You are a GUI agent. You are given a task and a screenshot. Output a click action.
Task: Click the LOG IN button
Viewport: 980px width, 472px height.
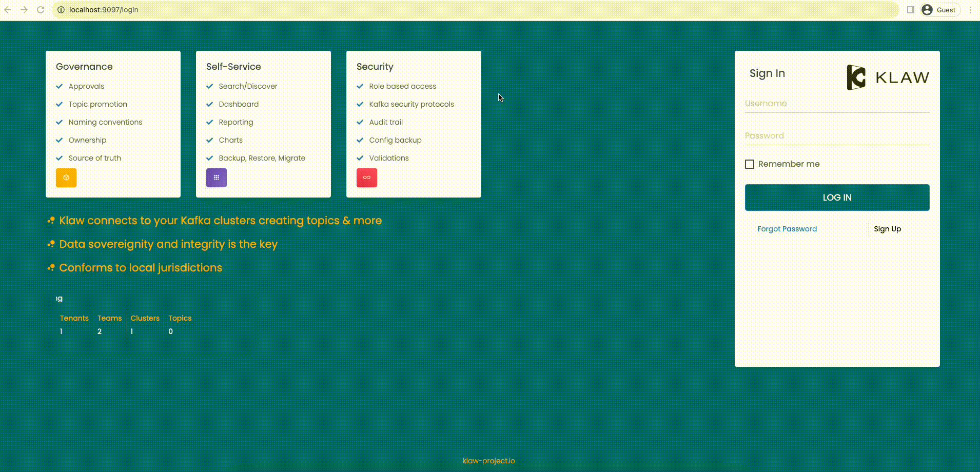[836, 197]
